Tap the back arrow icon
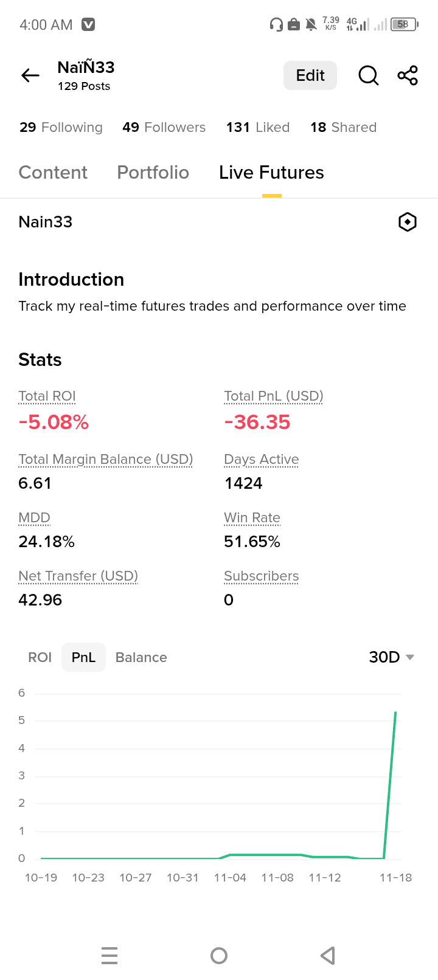438x980 pixels. click(30, 75)
